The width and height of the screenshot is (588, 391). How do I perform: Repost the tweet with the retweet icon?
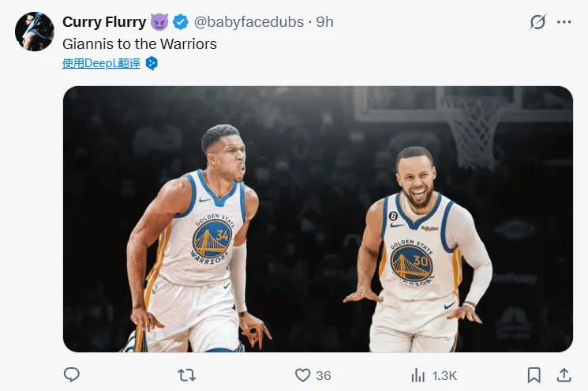186,374
